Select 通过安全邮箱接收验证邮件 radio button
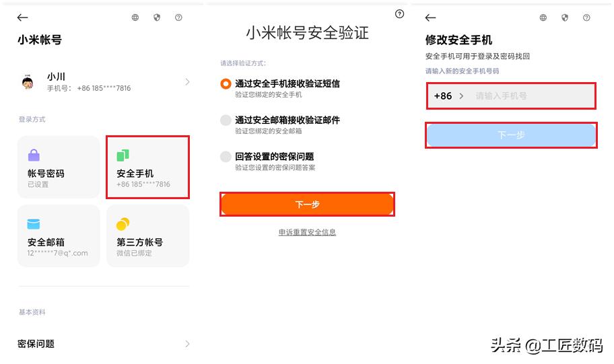Viewport: 614px width, 364px height. [226, 120]
